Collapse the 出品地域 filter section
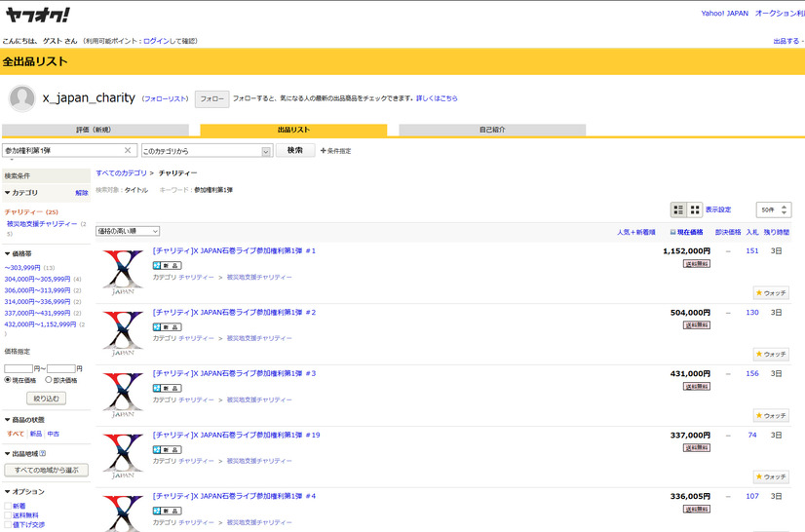The height and width of the screenshot is (532, 805). point(21,453)
